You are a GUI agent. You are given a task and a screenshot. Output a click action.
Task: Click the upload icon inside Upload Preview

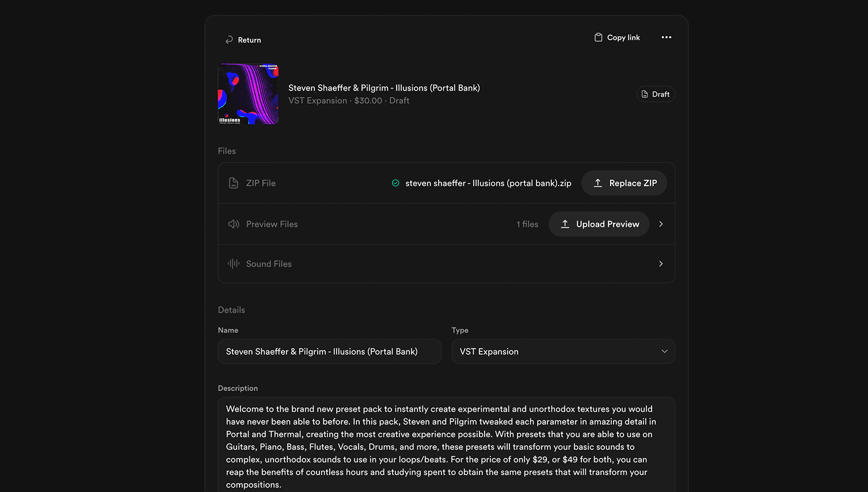click(566, 224)
